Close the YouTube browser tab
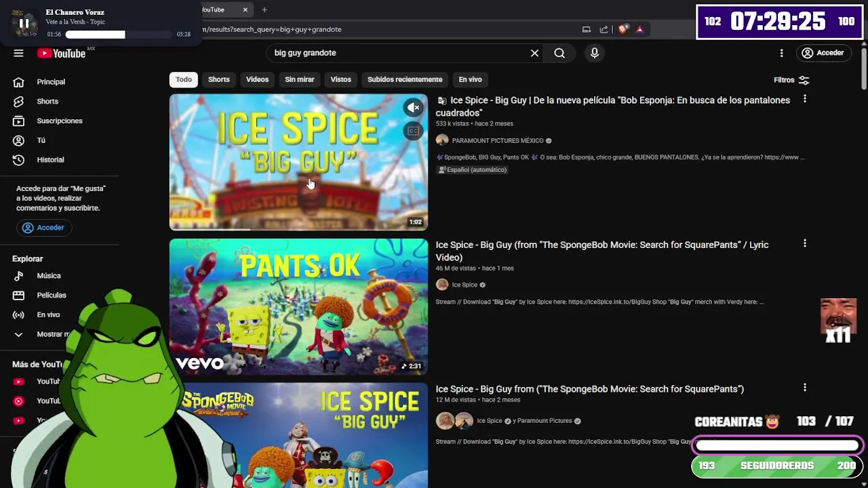 point(245,9)
